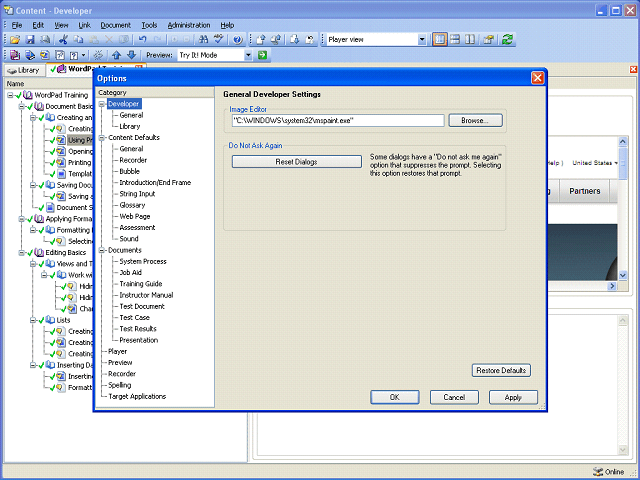The image size is (640, 480).
Task: Click the Reset Dialogs button
Action: tap(297, 162)
